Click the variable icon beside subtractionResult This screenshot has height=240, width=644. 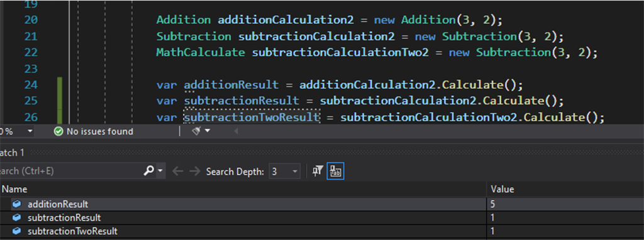(16, 217)
